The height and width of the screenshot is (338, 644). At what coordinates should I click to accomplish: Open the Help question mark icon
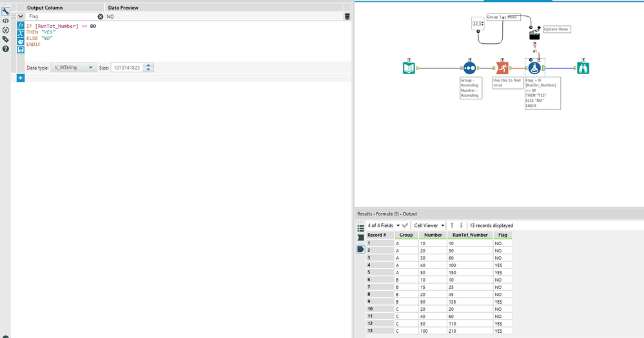[5, 48]
